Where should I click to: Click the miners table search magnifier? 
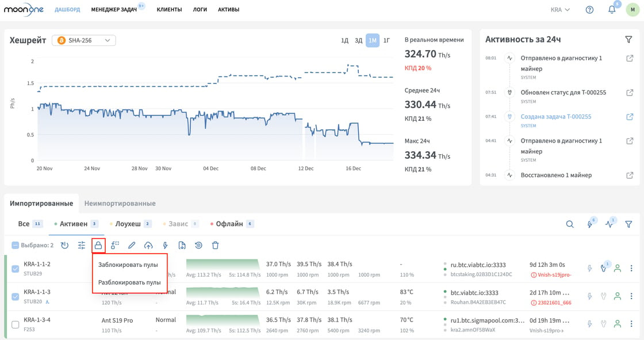(x=570, y=224)
